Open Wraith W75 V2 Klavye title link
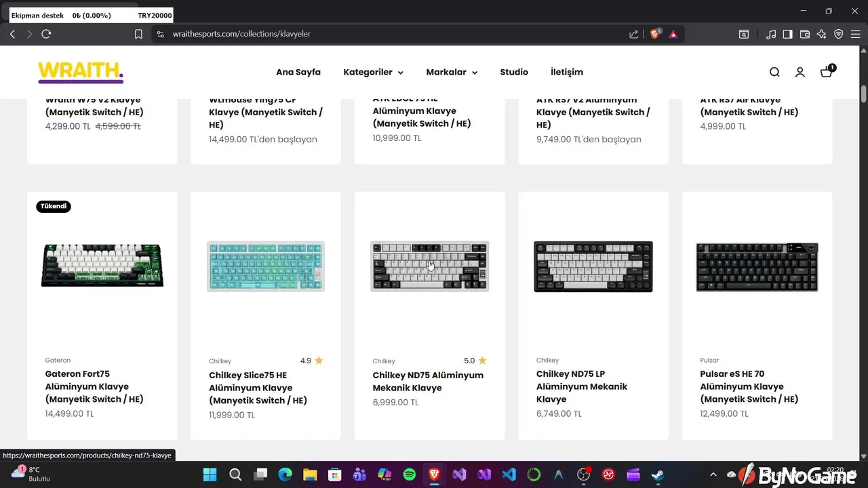Screen dimensions: 868x488 click(x=94, y=106)
